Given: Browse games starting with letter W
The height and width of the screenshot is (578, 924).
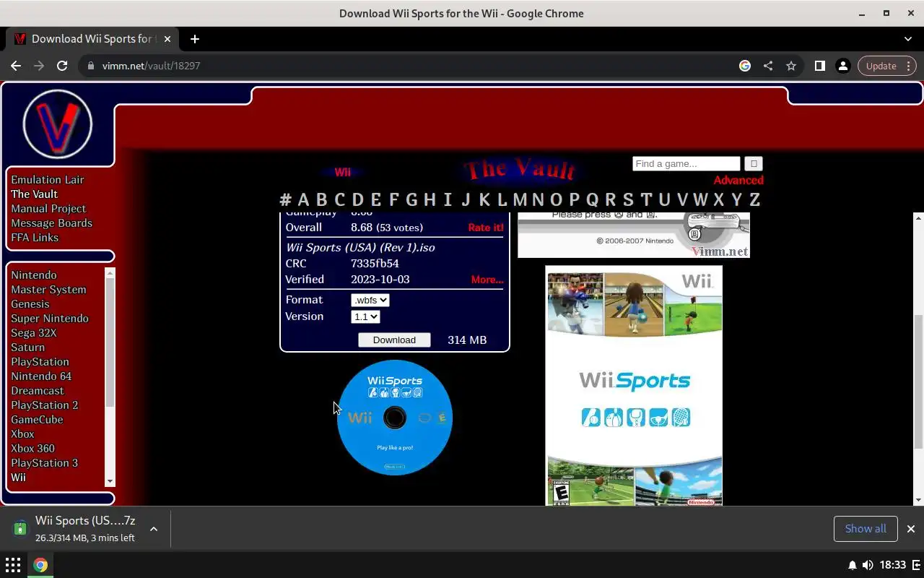Looking at the screenshot, I should point(700,200).
